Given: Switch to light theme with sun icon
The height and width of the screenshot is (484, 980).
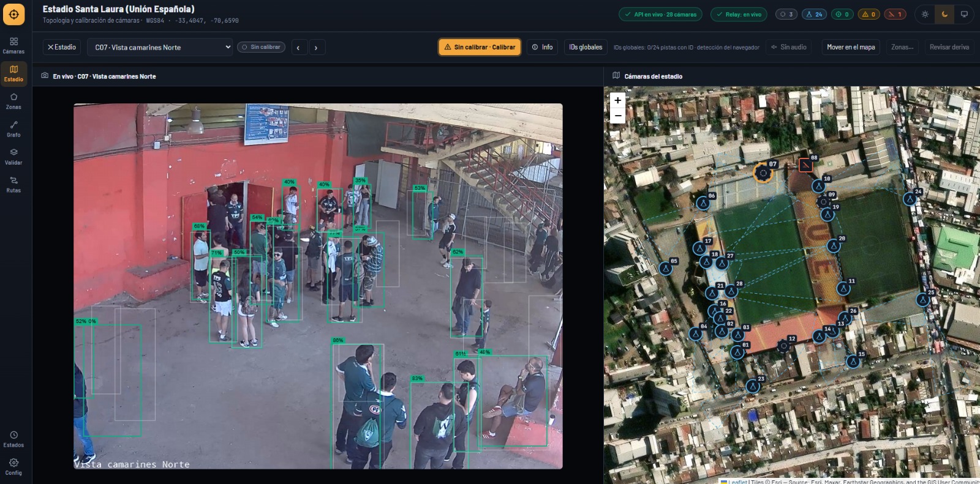Looking at the screenshot, I should pyautogui.click(x=925, y=14).
